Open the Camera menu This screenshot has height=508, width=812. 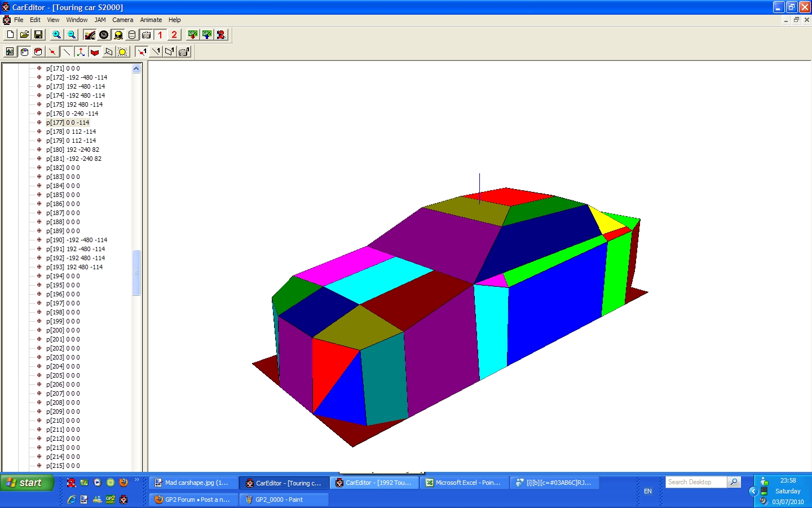(x=122, y=20)
